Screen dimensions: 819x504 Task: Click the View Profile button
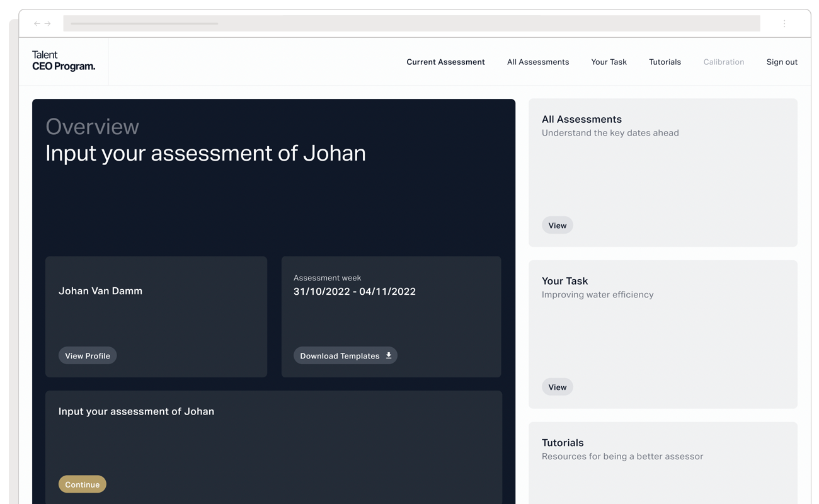88,355
